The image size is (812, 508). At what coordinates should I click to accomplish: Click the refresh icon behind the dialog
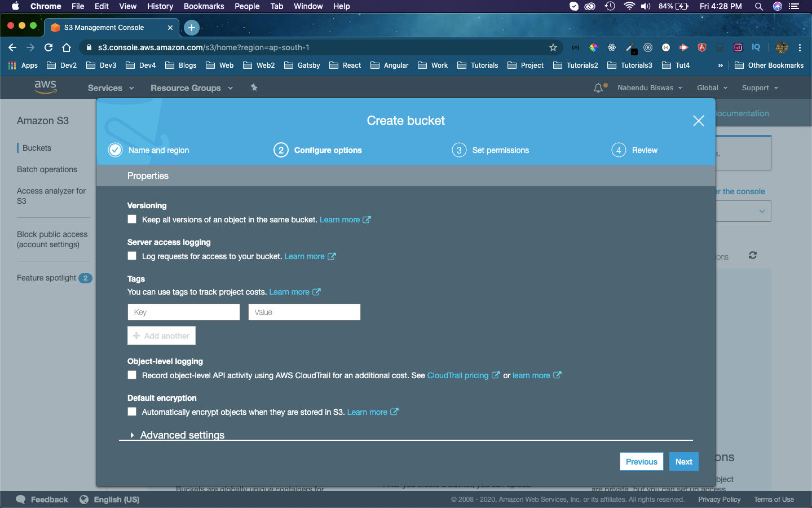tap(752, 255)
